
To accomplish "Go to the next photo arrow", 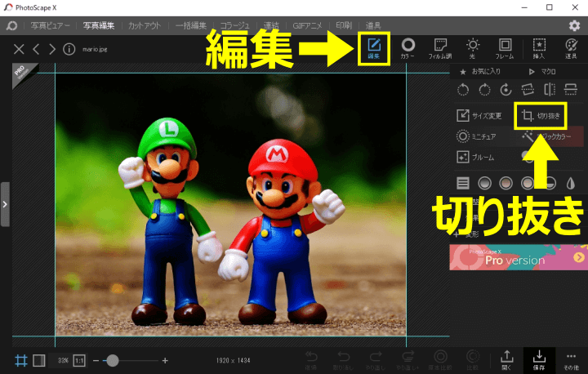I will 52,49.
